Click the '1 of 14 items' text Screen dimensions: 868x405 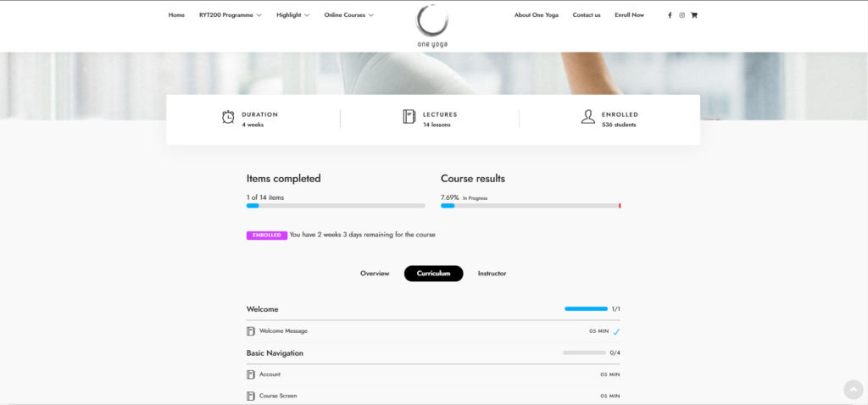265,197
